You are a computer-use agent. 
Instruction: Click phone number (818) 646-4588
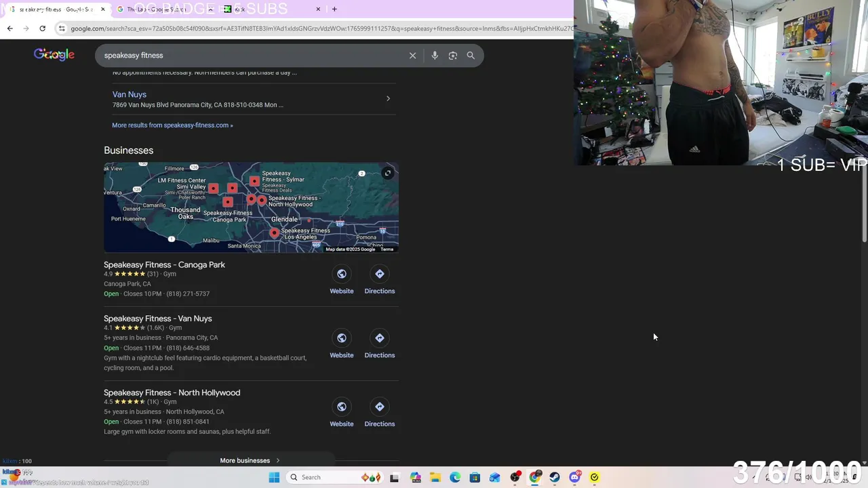coord(188,348)
